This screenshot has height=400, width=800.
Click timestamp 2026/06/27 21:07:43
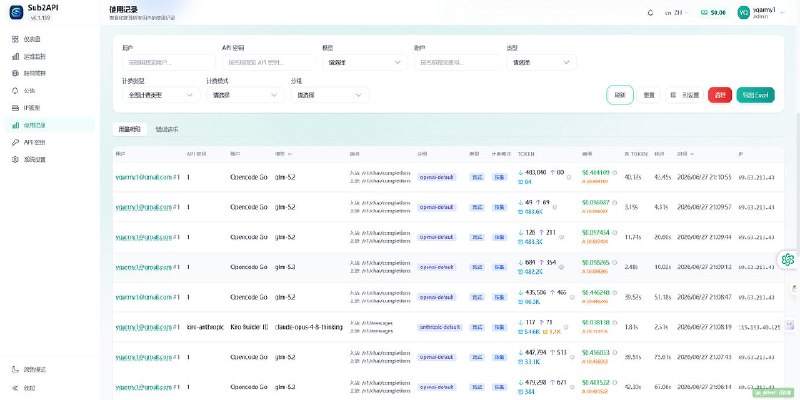pos(704,357)
